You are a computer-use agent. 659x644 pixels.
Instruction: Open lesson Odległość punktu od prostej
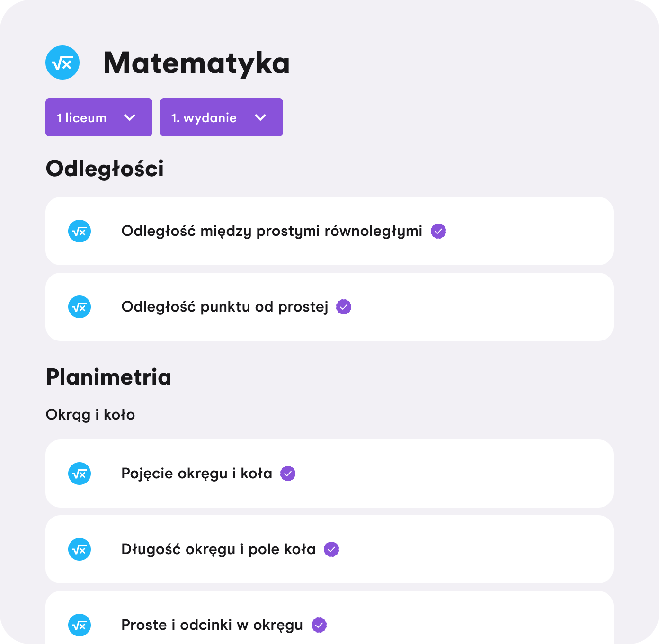(x=225, y=307)
